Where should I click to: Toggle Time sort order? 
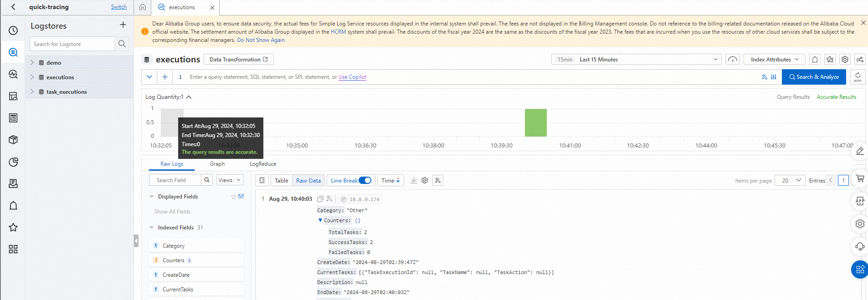coord(390,180)
